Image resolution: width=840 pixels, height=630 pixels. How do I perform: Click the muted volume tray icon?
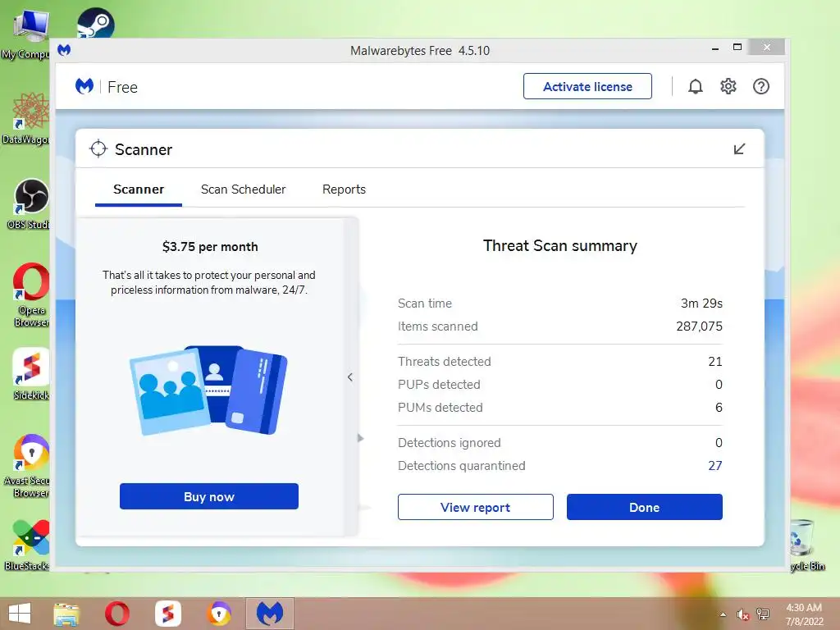[742, 614]
